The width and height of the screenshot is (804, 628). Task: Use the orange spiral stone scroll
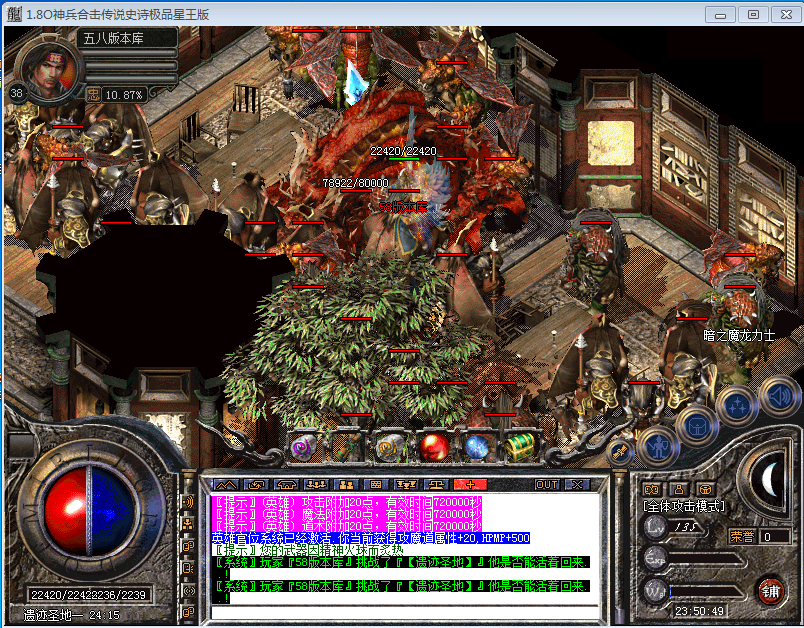(x=388, y=447)
